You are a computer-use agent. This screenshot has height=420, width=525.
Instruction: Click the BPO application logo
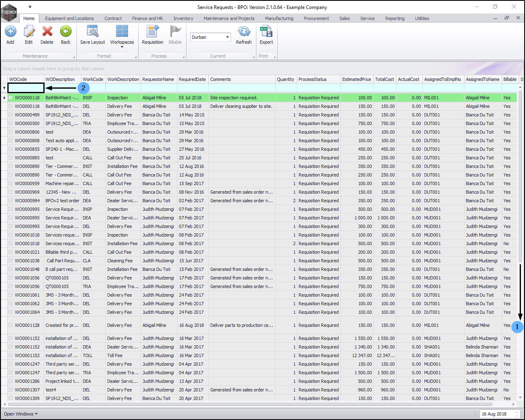9,12
